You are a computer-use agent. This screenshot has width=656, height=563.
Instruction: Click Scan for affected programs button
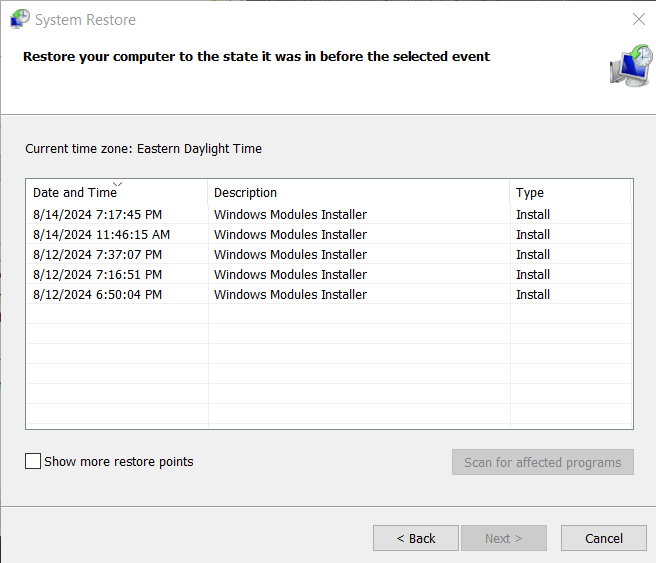click(x=543, y=462)
